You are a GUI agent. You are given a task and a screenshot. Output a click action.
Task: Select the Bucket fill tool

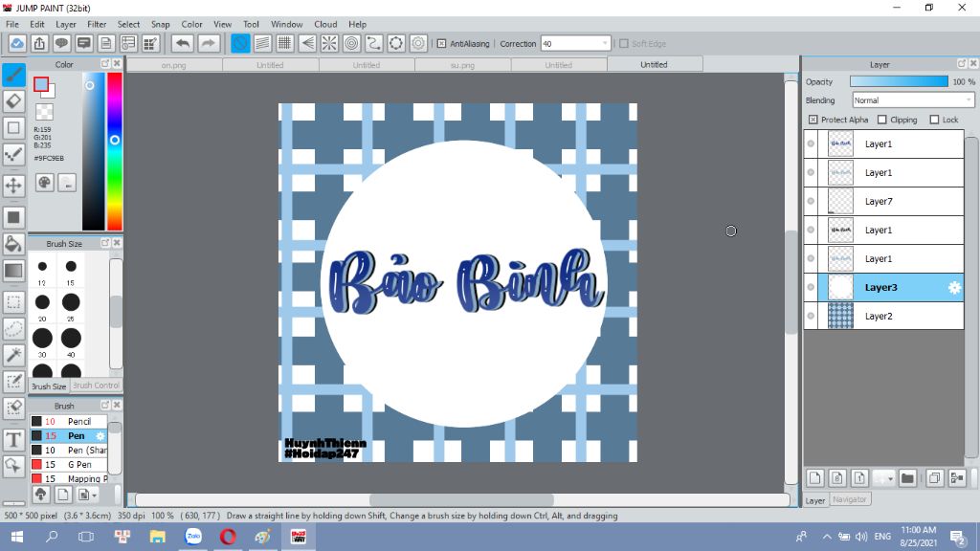(13, 244)
